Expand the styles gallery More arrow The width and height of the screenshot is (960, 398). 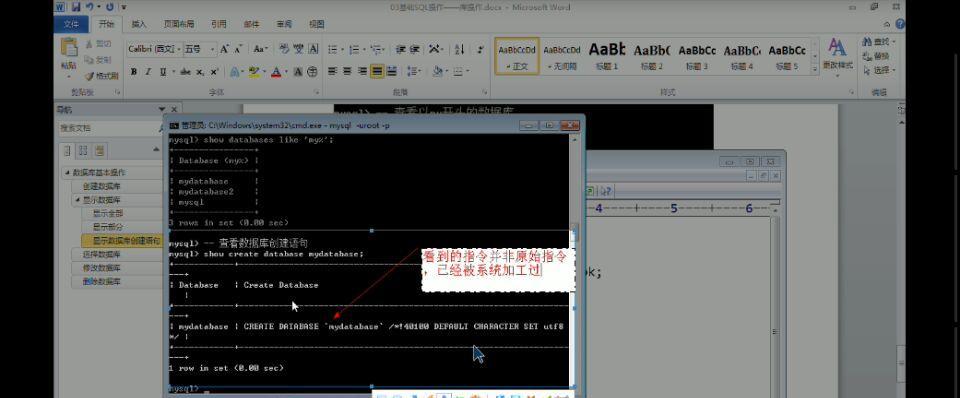click(815, 70)
